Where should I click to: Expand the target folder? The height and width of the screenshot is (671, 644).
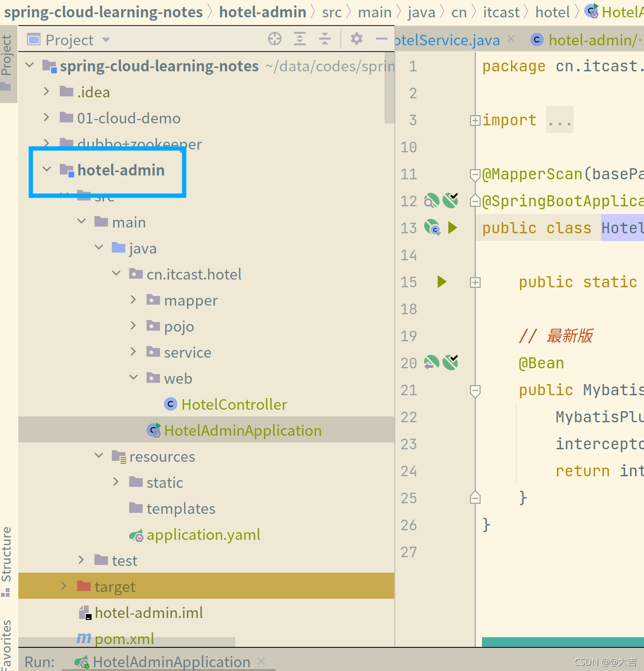point(64,586)
